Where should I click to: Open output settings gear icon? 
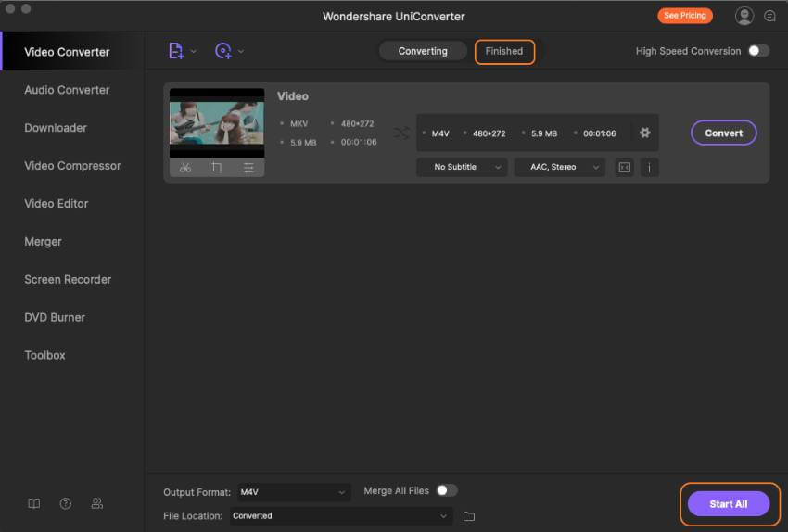645,133
